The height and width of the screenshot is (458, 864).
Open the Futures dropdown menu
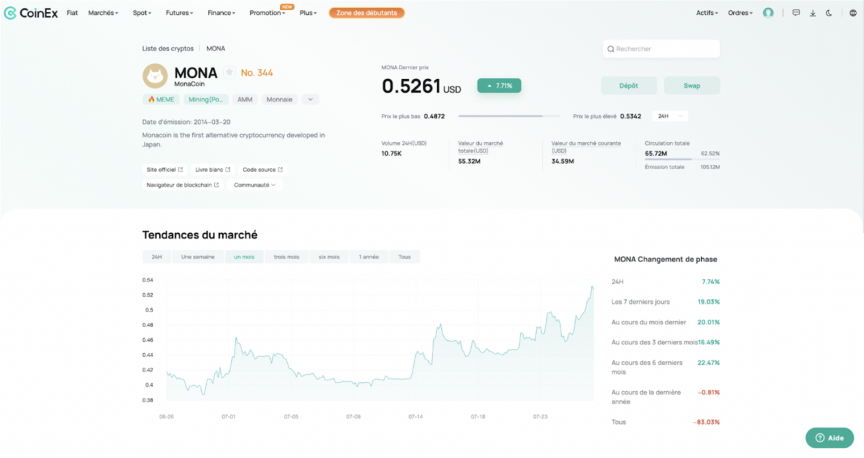click(x=179, y=13)
